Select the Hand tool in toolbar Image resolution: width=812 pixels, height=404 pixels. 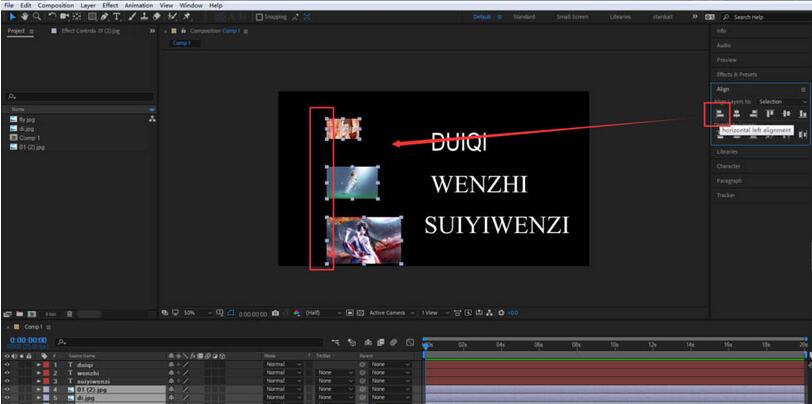(x=25, y=17)
